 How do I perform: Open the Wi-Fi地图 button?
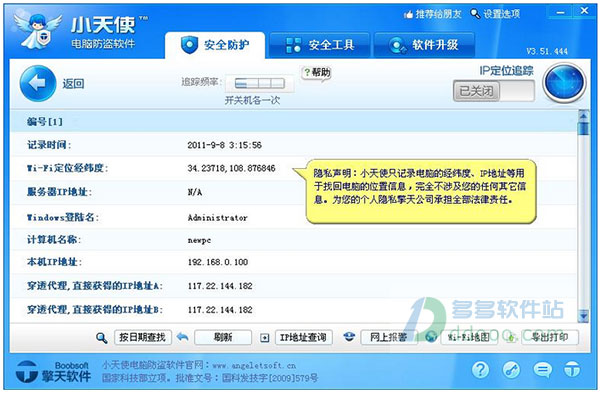(469, 337)
